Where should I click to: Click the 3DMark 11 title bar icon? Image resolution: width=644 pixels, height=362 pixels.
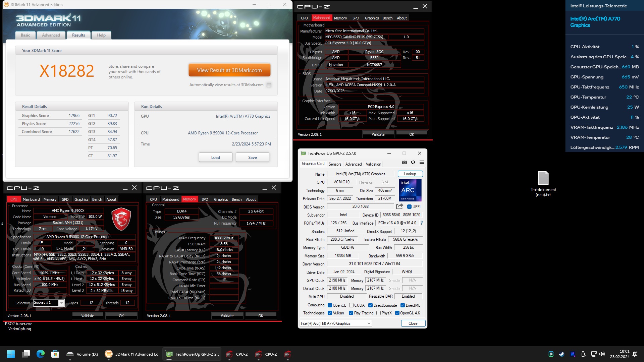(x=6, y=4)
